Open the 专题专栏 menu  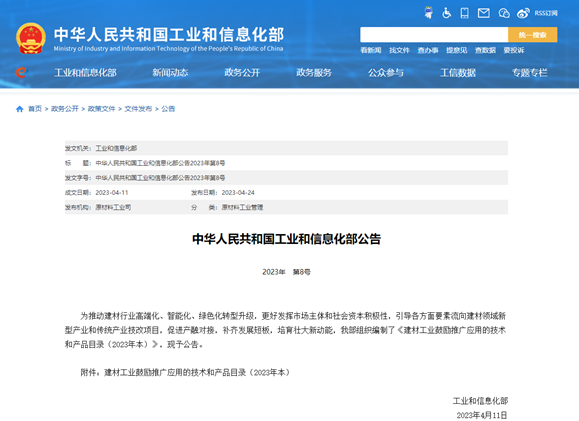530,73
